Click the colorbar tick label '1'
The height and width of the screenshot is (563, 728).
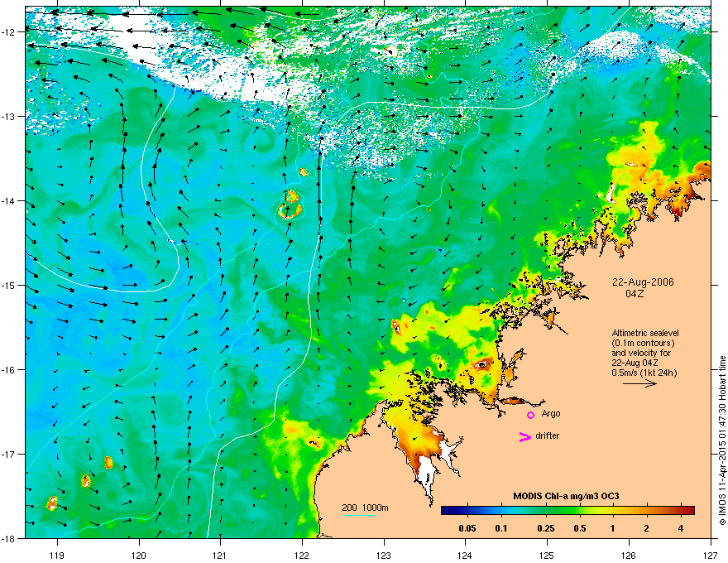tap(612, 528)
